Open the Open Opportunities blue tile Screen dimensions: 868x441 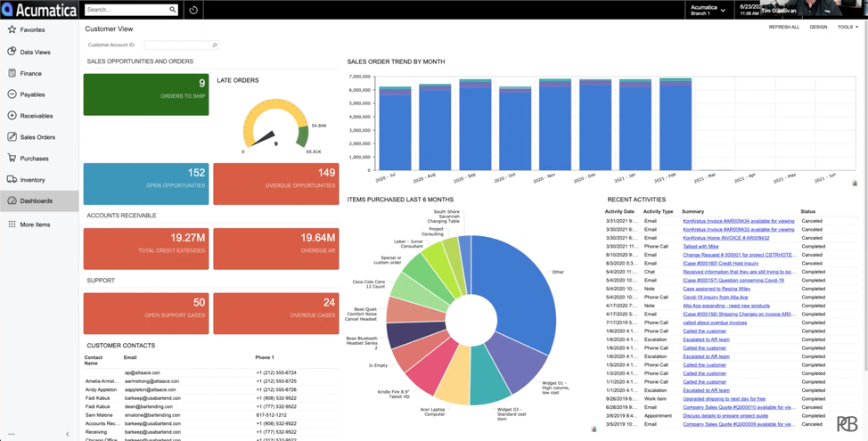(146, 184)
